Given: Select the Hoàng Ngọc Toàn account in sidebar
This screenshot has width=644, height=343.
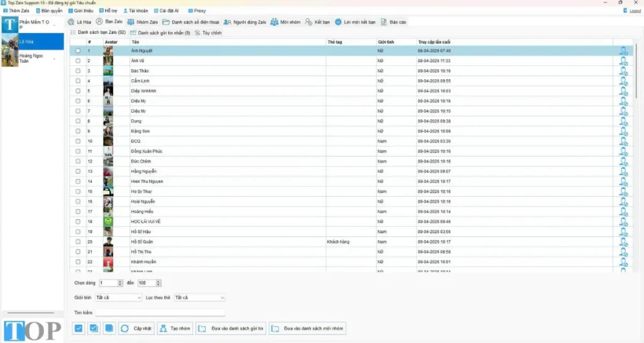Looking at the screenshot, I should pos(33,58).
